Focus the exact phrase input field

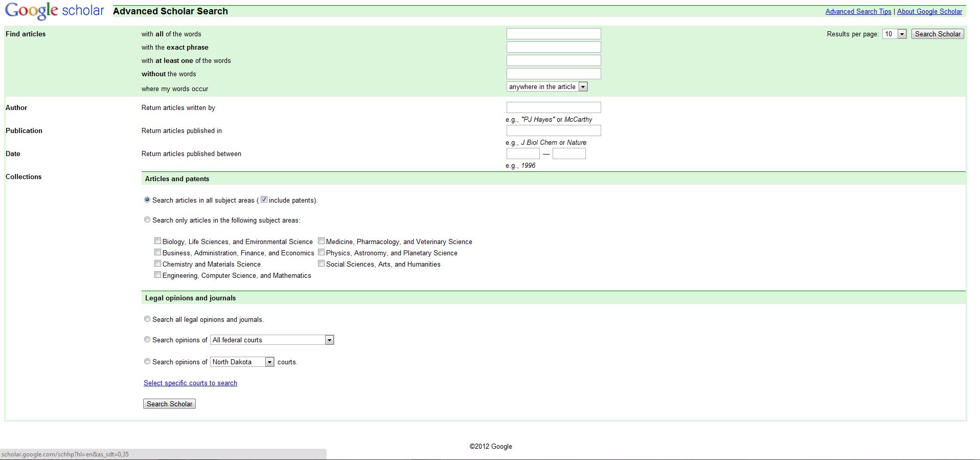click(x=554, y=47)
